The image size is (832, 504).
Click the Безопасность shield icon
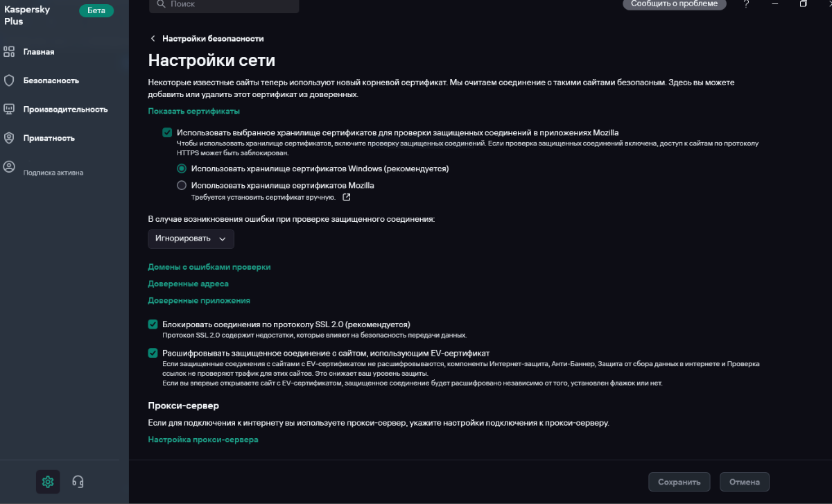pyautogui.click(x=9, y=80)
